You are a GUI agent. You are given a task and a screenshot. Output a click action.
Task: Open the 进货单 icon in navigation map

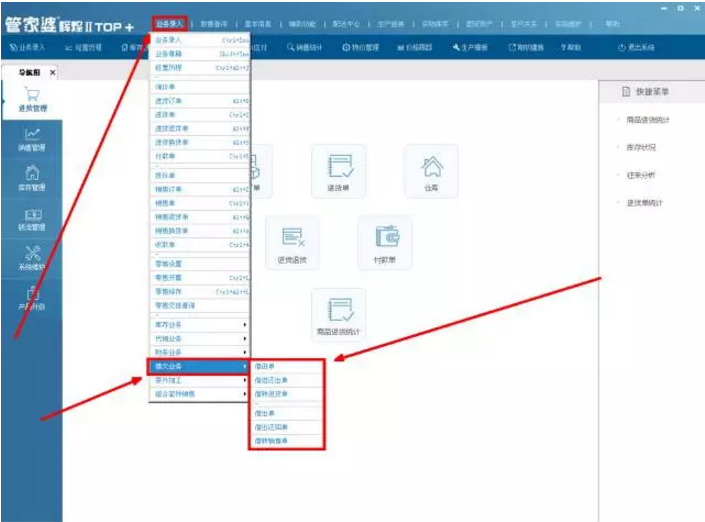339,171
